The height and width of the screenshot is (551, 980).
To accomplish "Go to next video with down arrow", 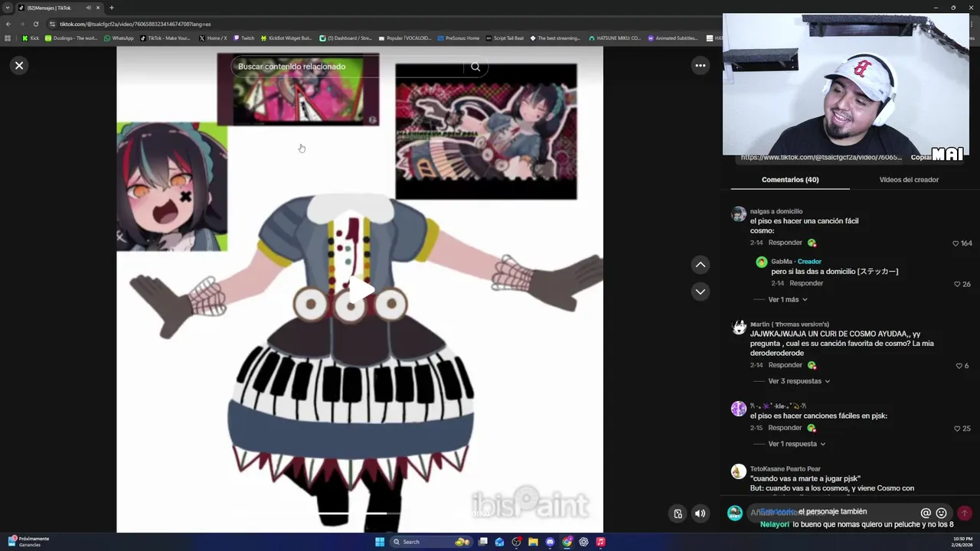I will 700,292.
